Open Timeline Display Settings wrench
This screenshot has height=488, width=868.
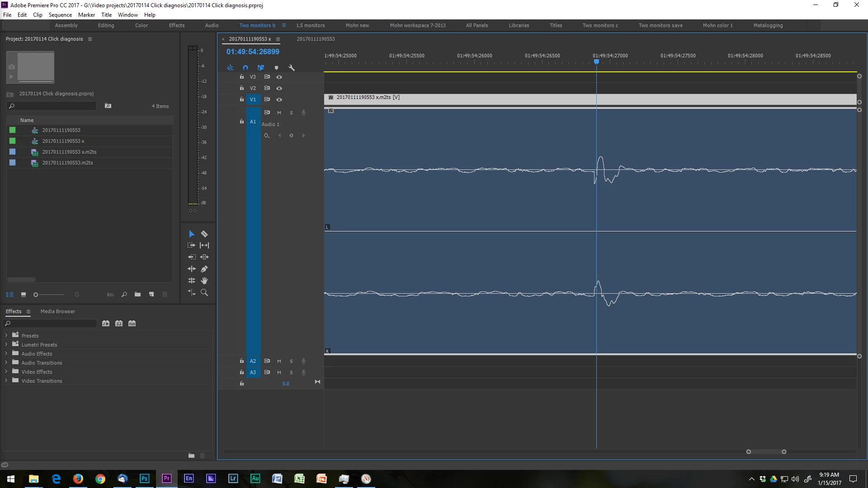(x=292, y=68)
